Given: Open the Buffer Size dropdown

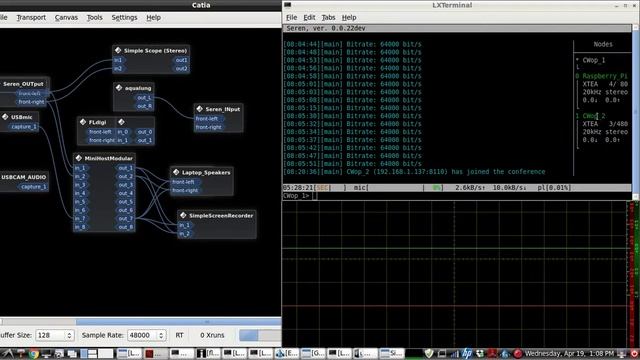Looking at the screenshot, I should (x=55, y=335).
